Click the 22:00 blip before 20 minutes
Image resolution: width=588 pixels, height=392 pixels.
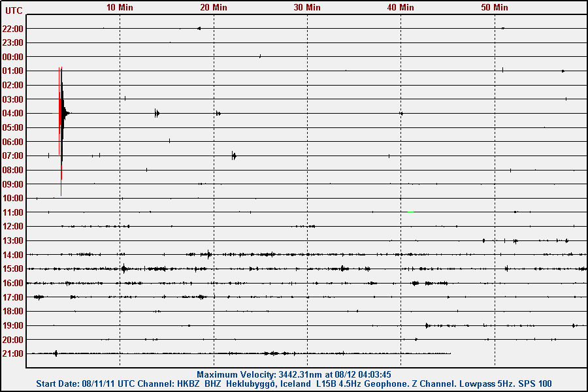tap(199, 29)
